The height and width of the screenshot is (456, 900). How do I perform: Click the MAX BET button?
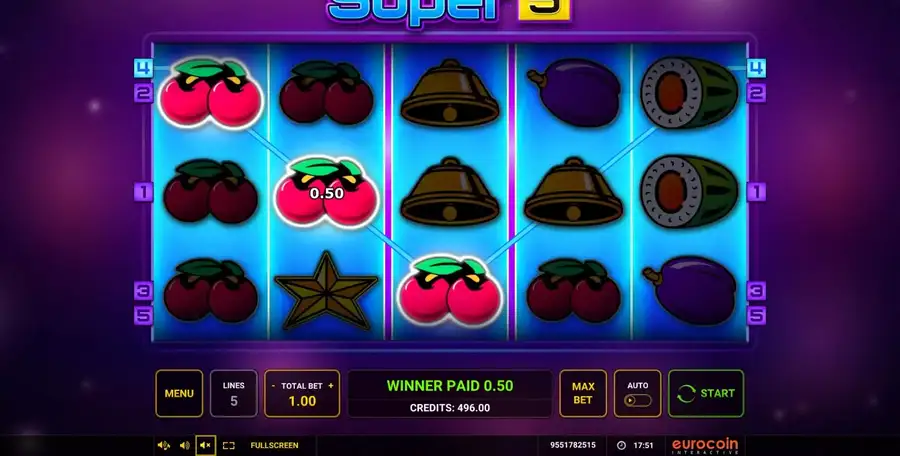(x=583, y=393)
